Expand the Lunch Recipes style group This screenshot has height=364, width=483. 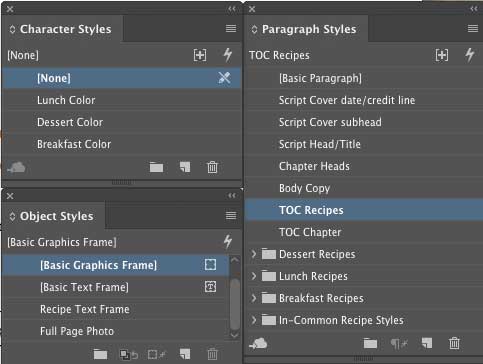click(x=254, y=276)
